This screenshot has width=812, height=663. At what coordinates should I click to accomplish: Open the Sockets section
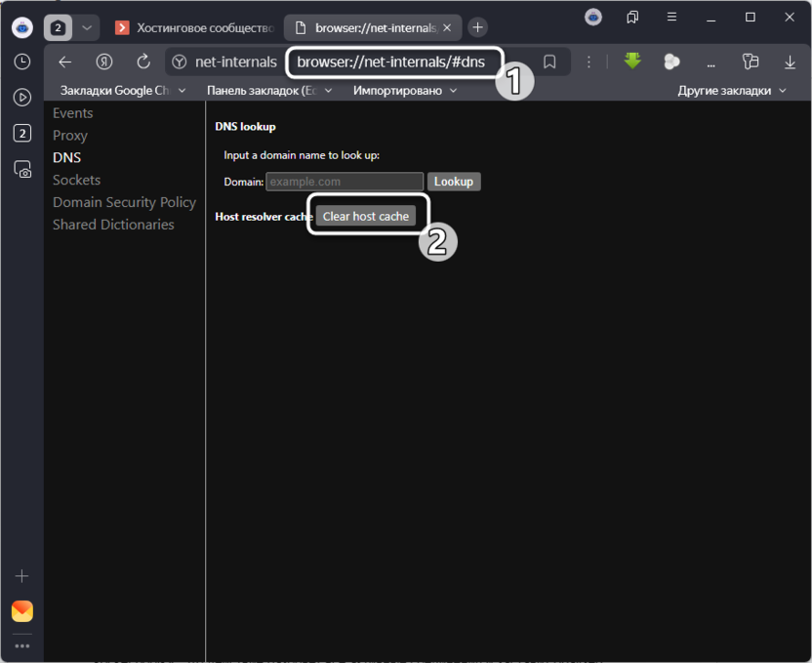tap(77, 180)
